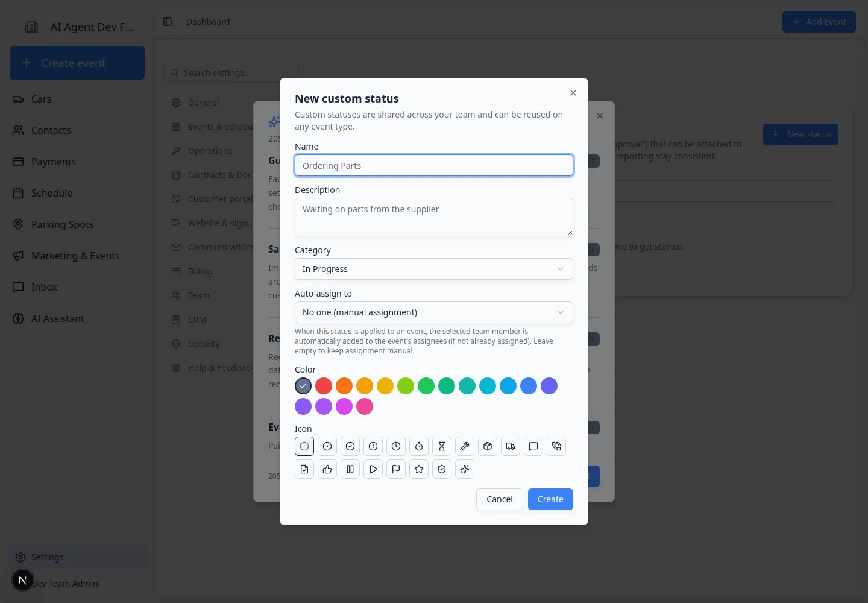868x603 pixels.
Task: Open AI Assistant in the sidebar
Action: coord(77,318)
